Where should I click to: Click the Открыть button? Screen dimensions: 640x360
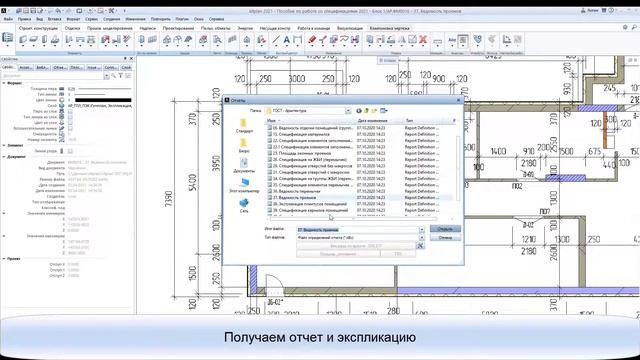[x=445, y=229]
